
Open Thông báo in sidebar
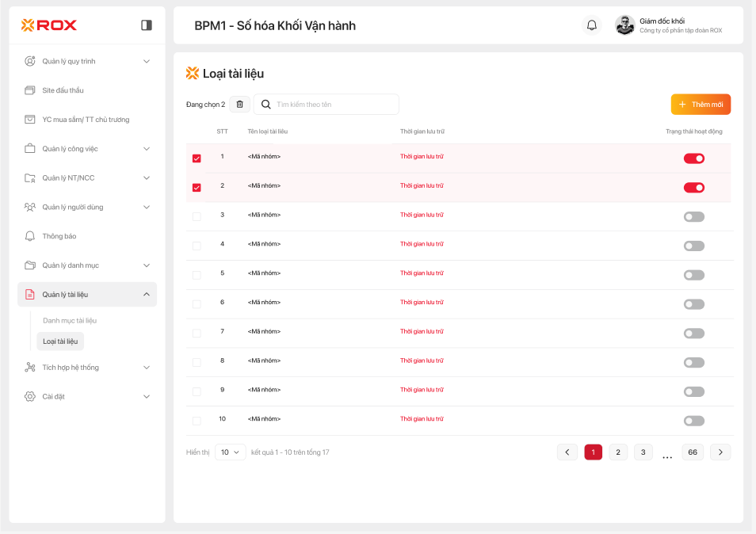59,236
